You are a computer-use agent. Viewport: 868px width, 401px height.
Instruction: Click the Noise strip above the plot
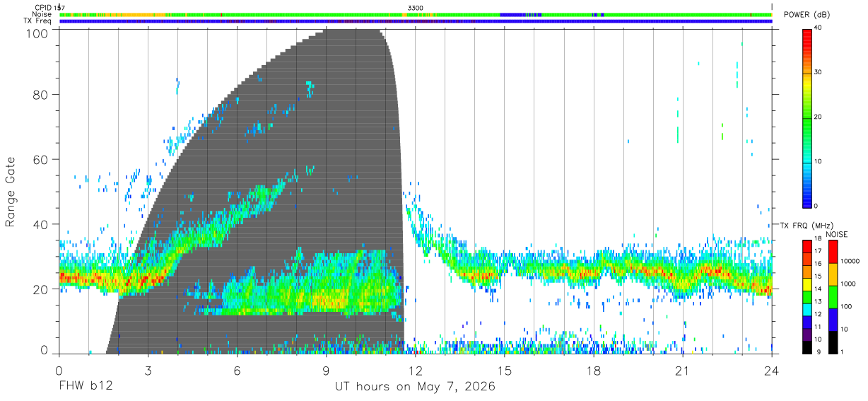click(x=416, y=14)
